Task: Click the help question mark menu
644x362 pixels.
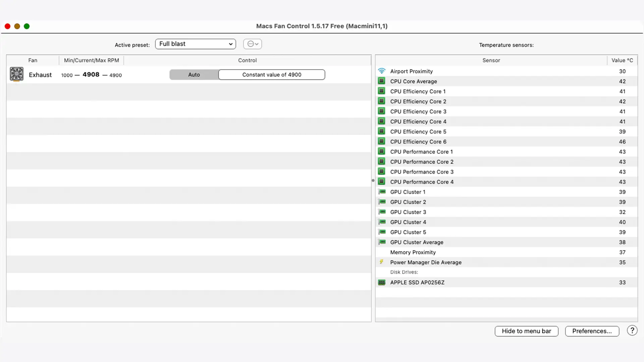Action: point(633,330)
